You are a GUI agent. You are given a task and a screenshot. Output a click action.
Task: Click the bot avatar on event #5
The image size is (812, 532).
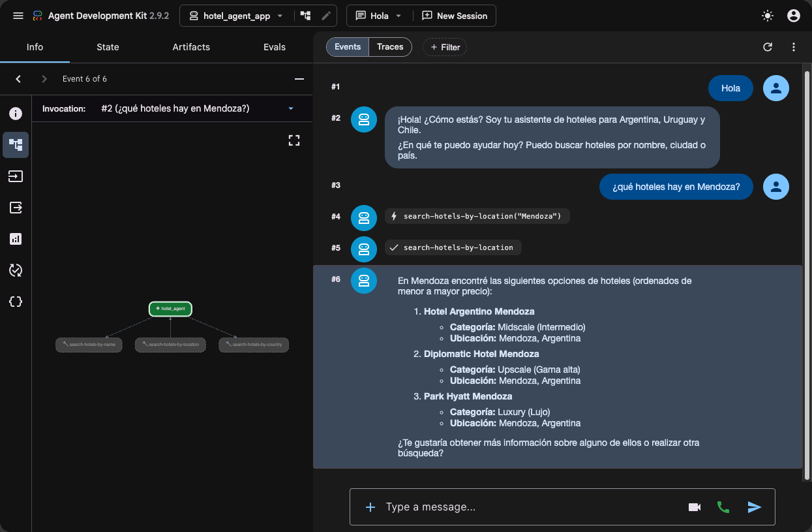coord(364,249)
